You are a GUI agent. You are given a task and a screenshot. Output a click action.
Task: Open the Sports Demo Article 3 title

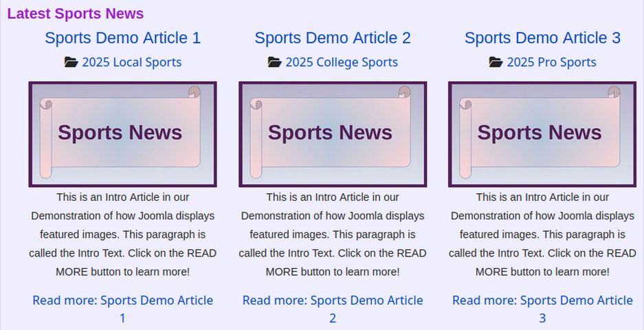pos(542,38)
